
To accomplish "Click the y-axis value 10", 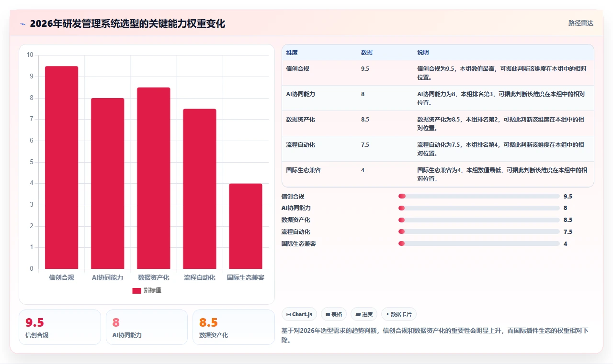I will click(x=30, y=55).
